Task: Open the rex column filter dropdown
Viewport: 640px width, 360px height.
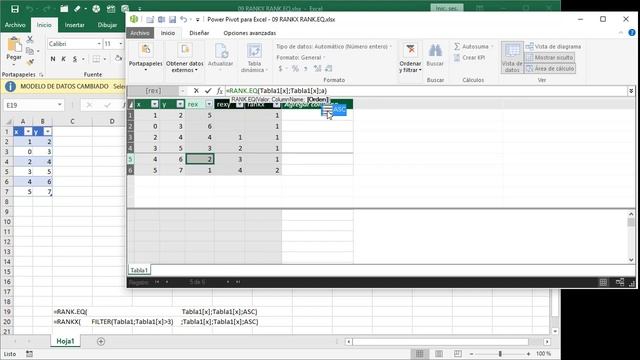Action: point(209,104)
